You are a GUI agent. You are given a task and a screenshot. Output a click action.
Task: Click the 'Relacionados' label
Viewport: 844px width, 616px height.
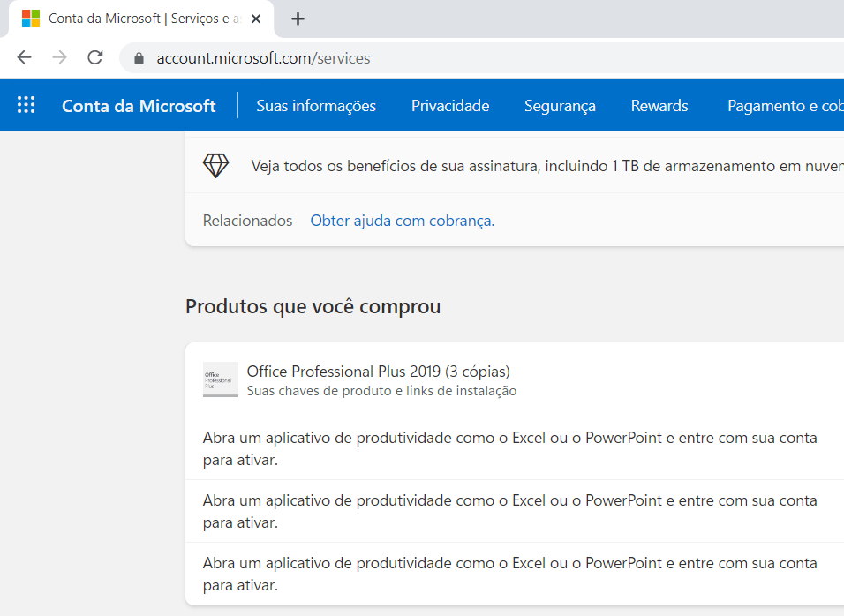tap(247, 221)
